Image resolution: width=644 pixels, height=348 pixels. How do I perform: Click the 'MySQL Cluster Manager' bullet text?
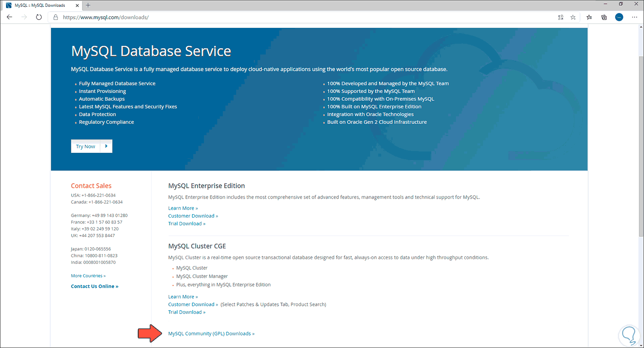(202, 276)
